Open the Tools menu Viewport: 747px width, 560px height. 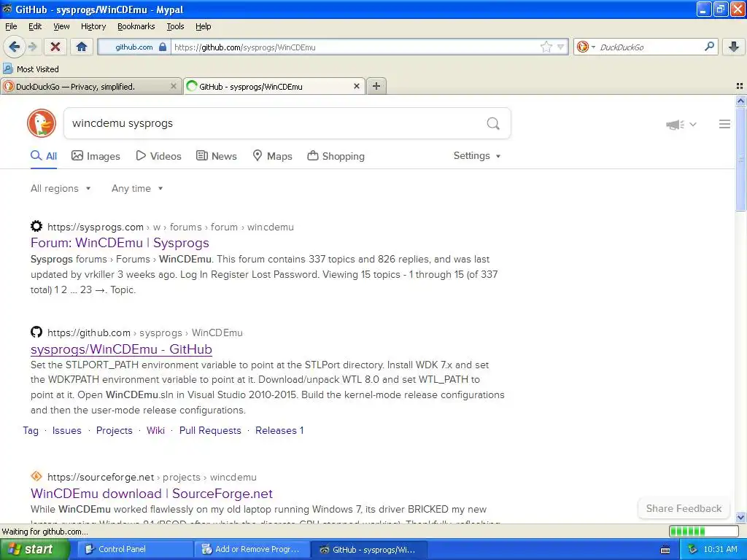click(175, 26)
